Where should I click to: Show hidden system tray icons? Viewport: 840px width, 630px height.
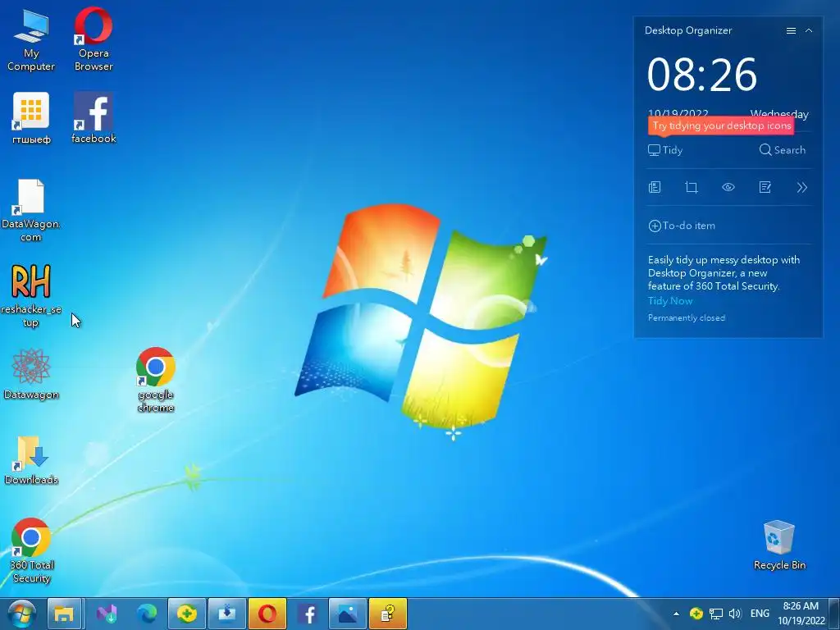676,614
